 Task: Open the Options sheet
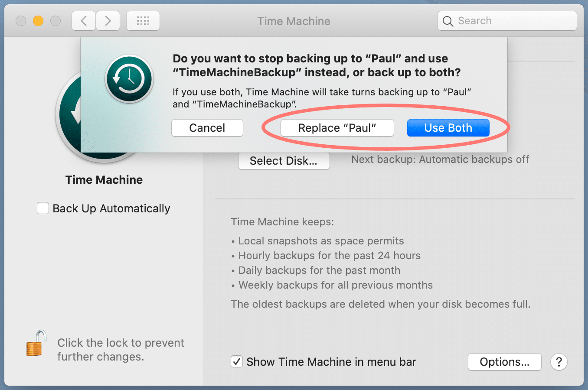tap(504, 362)
